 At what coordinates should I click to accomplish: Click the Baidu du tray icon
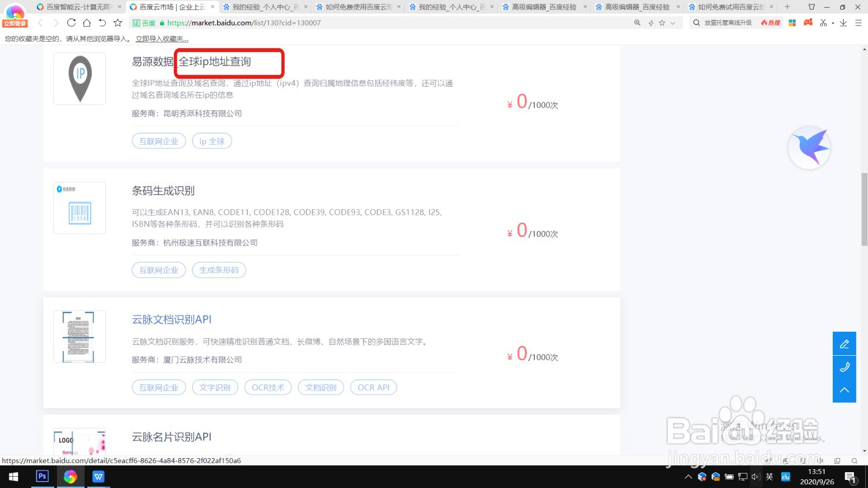tap(786, 477)
